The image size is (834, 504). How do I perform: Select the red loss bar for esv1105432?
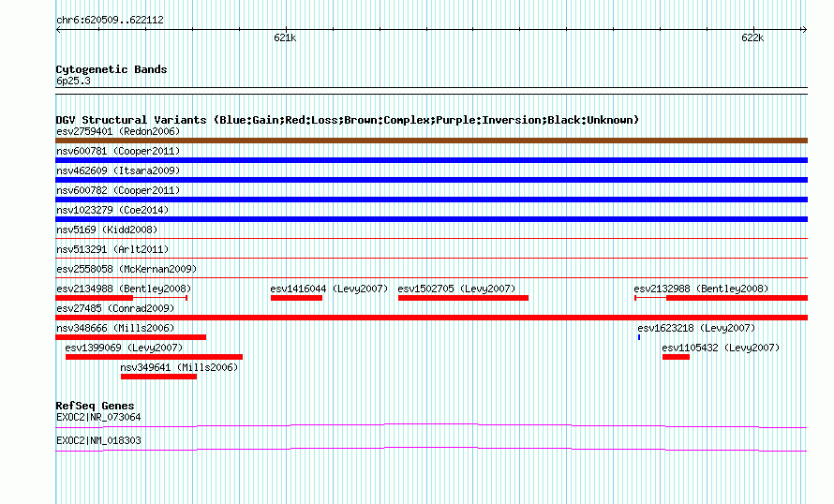tap(676, 357)
